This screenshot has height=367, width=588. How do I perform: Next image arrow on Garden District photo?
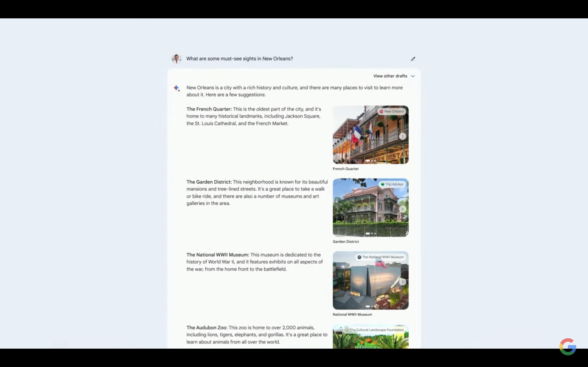[x=402, y=209]
